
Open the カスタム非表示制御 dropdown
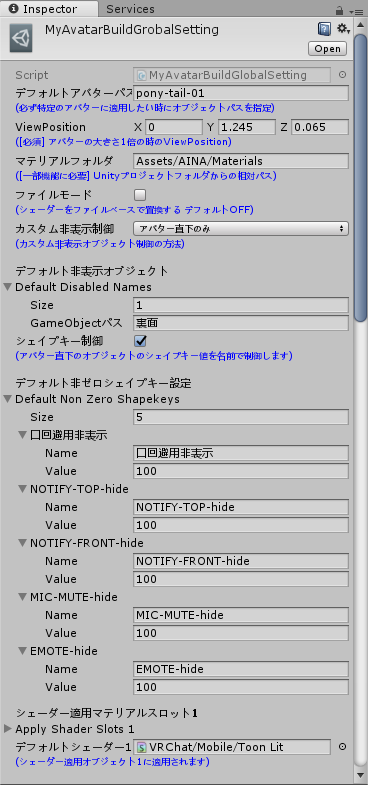point(241,229)
